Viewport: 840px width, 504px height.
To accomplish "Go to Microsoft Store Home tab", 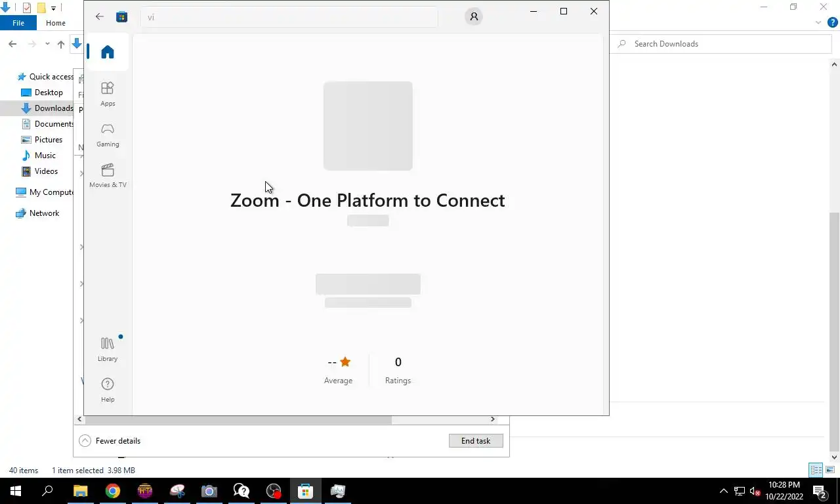I will pos(108,52).
